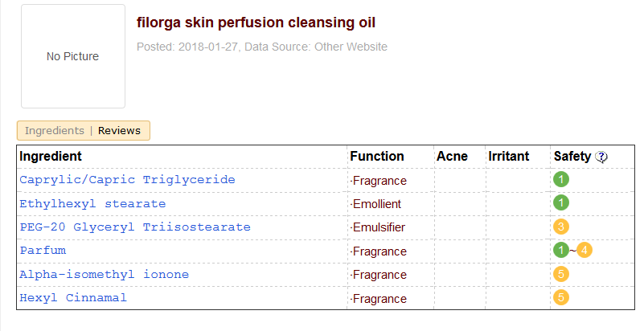Follow the PEG-20 Glyceryl Triisostearate link

pos(134,227)
